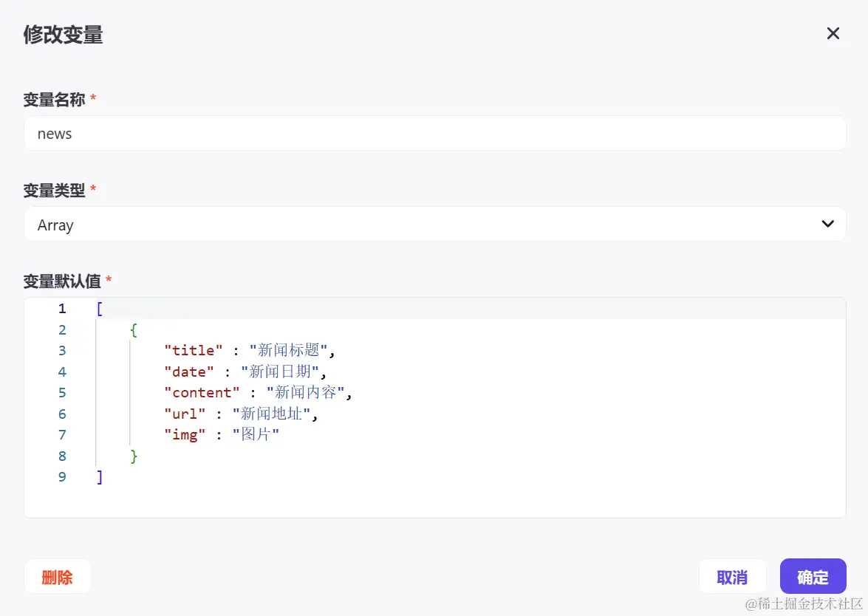The height and width of the screenshot is (616, 868).
Task: Click line number 1 in the editor gutter
Action: (62, 309)
